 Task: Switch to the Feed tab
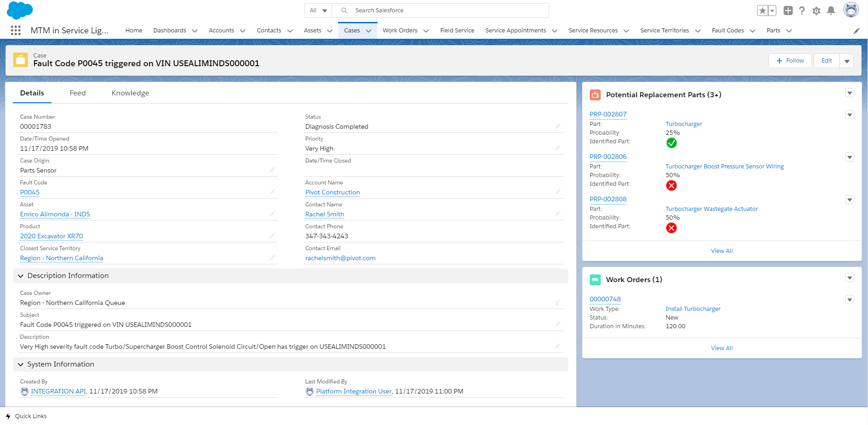coord(78,93)
